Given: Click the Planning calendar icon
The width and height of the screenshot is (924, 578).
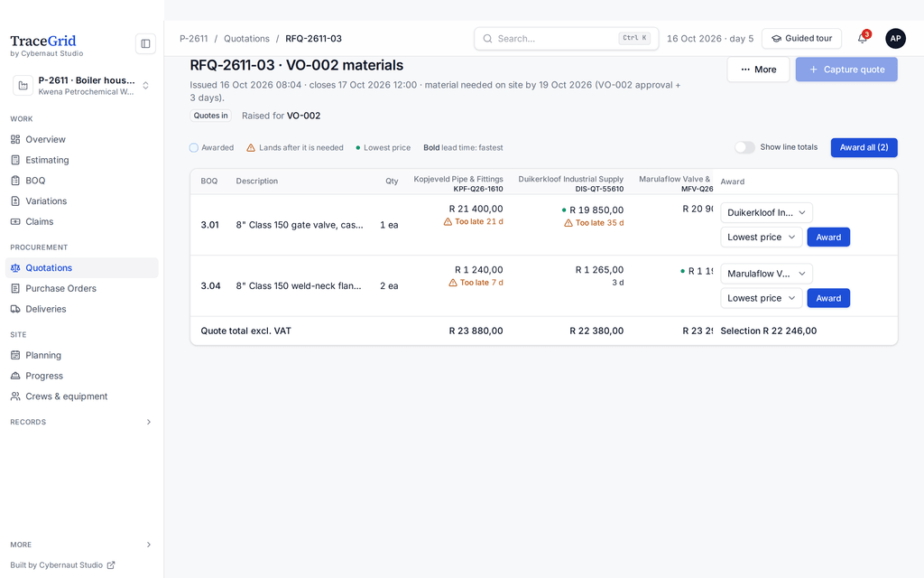Looking at the screenshot, I should click(x=15, y=355).
